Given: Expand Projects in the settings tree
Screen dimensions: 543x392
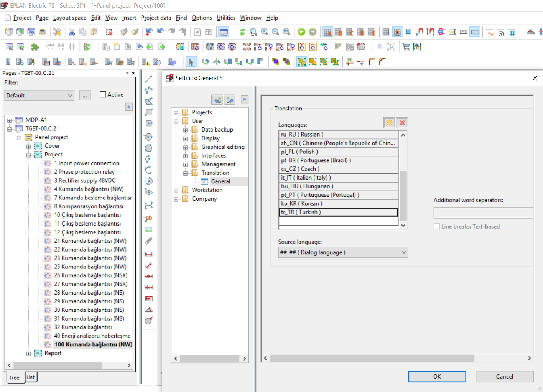Looking at the screenshot, I should [x=176, y=113].
